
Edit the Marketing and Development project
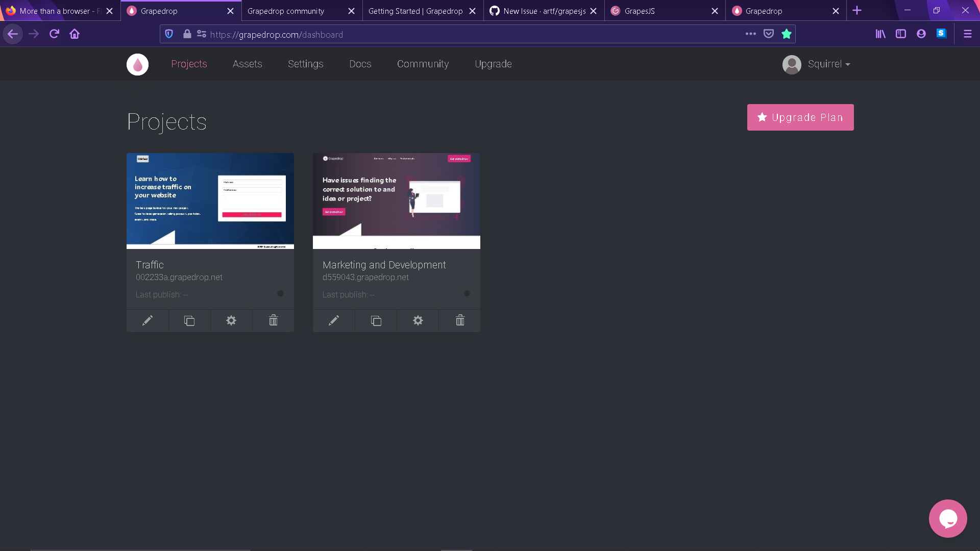pos(334,320)
